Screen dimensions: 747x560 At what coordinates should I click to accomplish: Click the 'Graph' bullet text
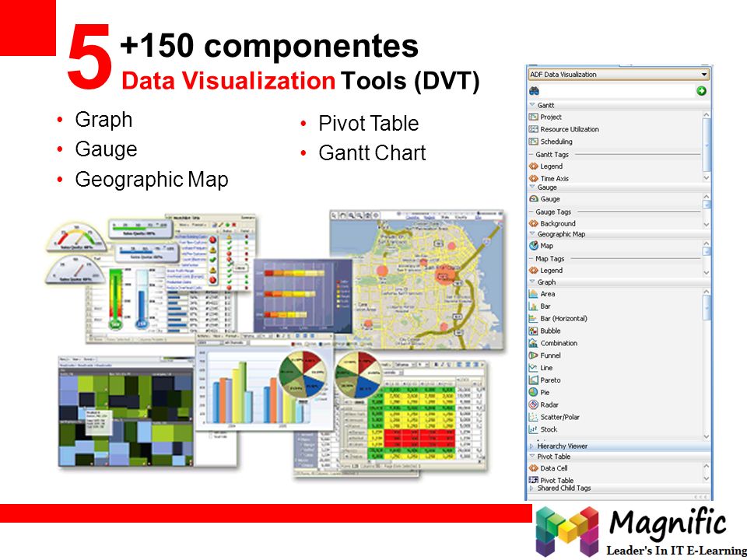click(x=103, y=120)
